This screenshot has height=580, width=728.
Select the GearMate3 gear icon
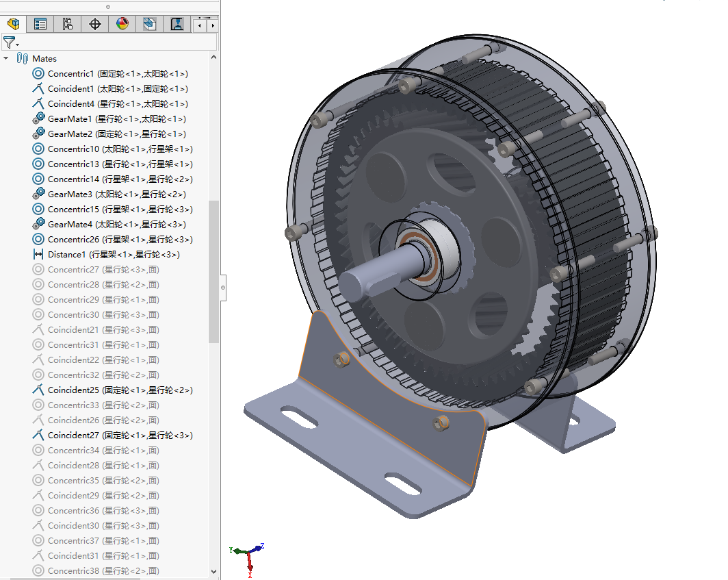(x=38, y=194)
